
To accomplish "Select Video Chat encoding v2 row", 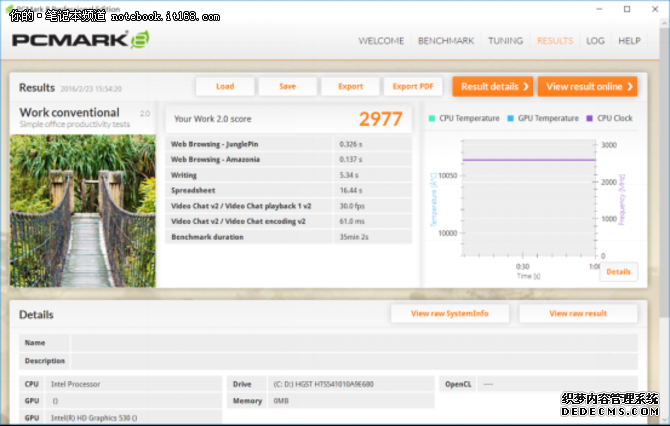I will pos(289,221).
